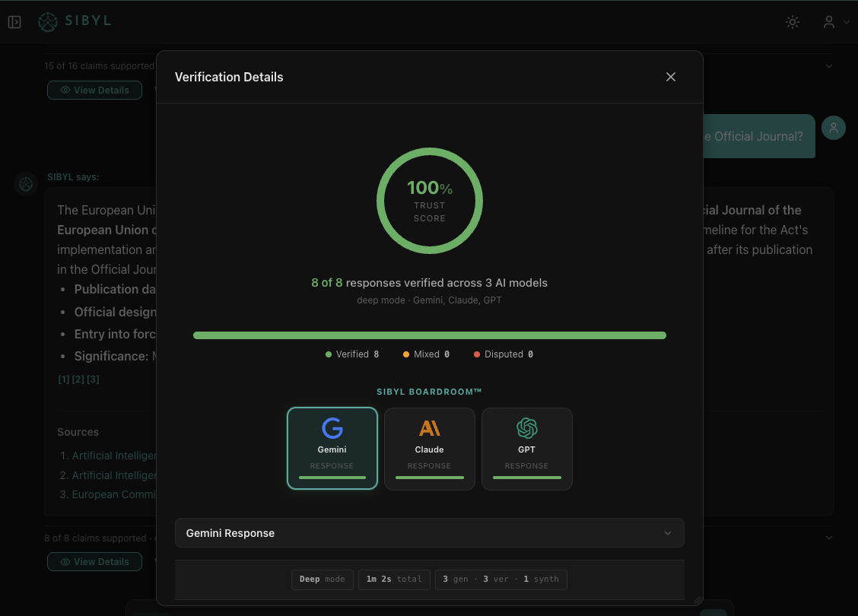Open the European Commission source link
Image resolution: width=858 pixels, height=616 pixels.
point(114,494)
